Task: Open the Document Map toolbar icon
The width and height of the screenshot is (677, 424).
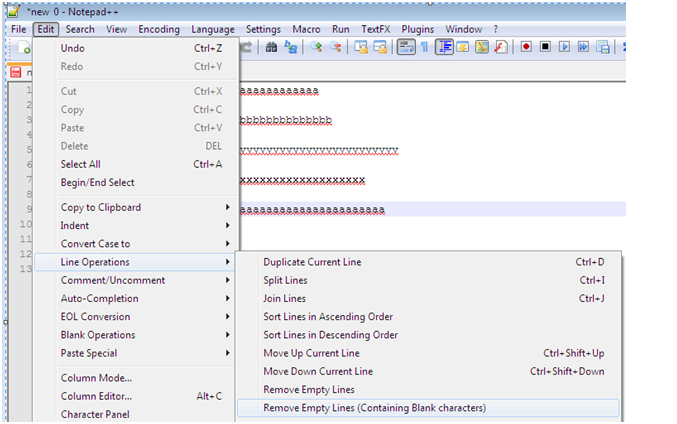Action: (x=481, y=47)
